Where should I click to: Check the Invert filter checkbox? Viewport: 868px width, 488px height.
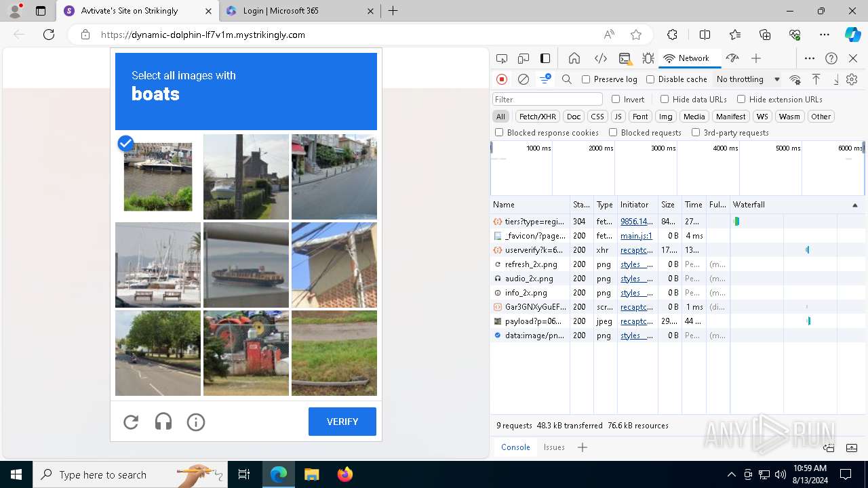(616, 99)
